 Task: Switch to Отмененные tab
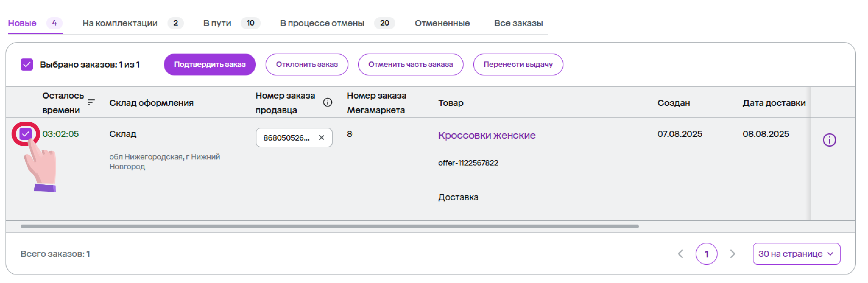pyautogui.click(x=442, y=23)
